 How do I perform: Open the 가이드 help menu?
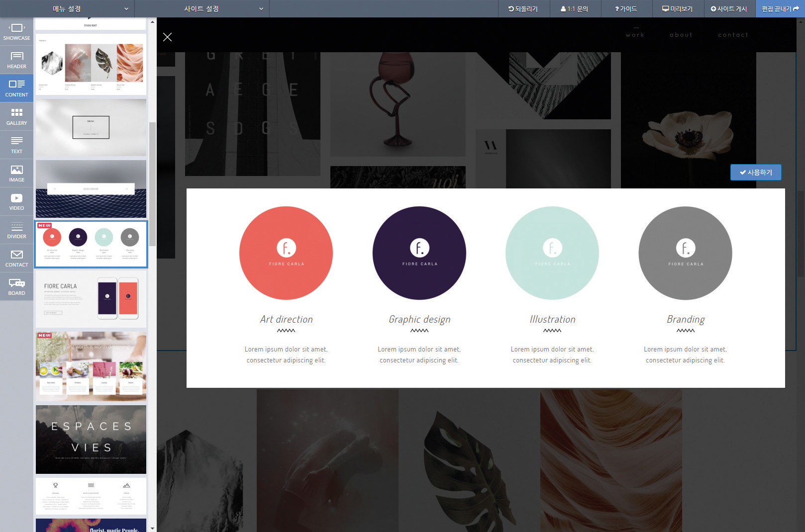[626, 8]
